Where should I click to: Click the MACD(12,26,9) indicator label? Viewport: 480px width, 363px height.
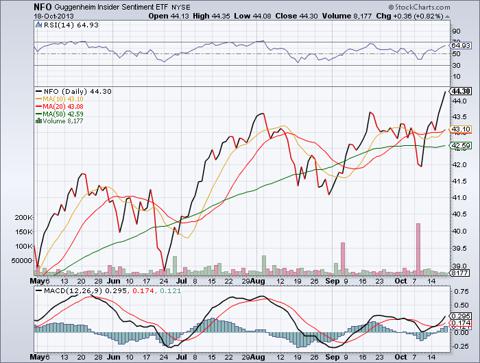pos(74,291)
